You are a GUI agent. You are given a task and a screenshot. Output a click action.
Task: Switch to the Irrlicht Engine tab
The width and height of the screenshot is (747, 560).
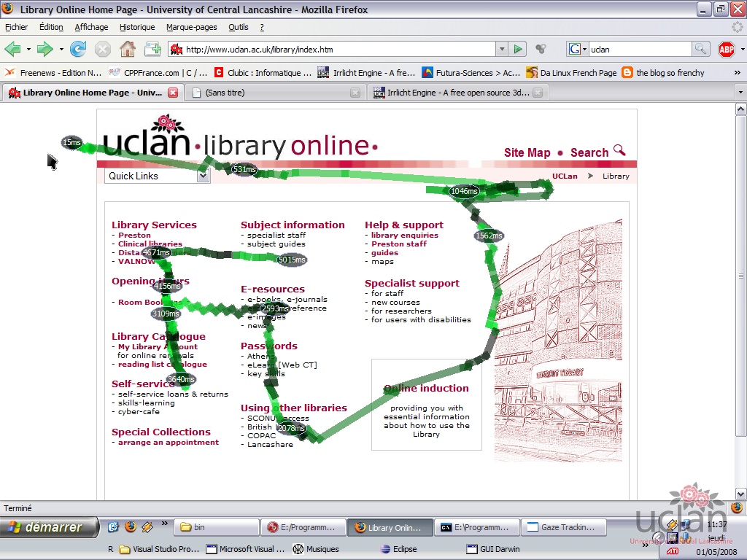[457, 93]
